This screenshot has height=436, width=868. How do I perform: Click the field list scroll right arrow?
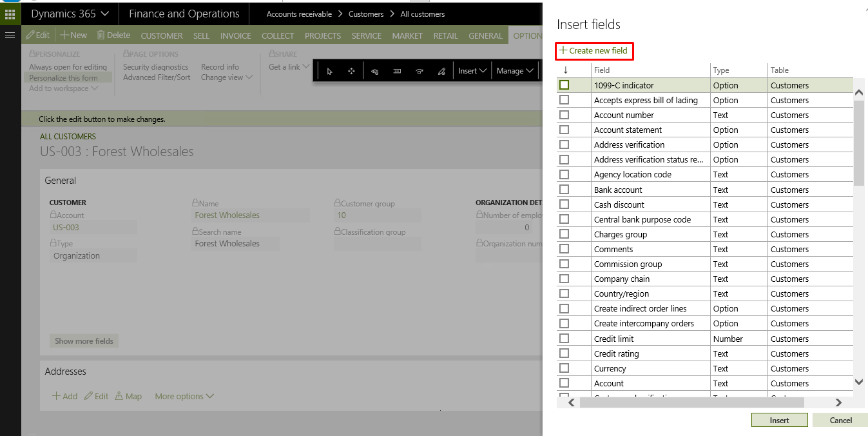[x=838, y=402]
